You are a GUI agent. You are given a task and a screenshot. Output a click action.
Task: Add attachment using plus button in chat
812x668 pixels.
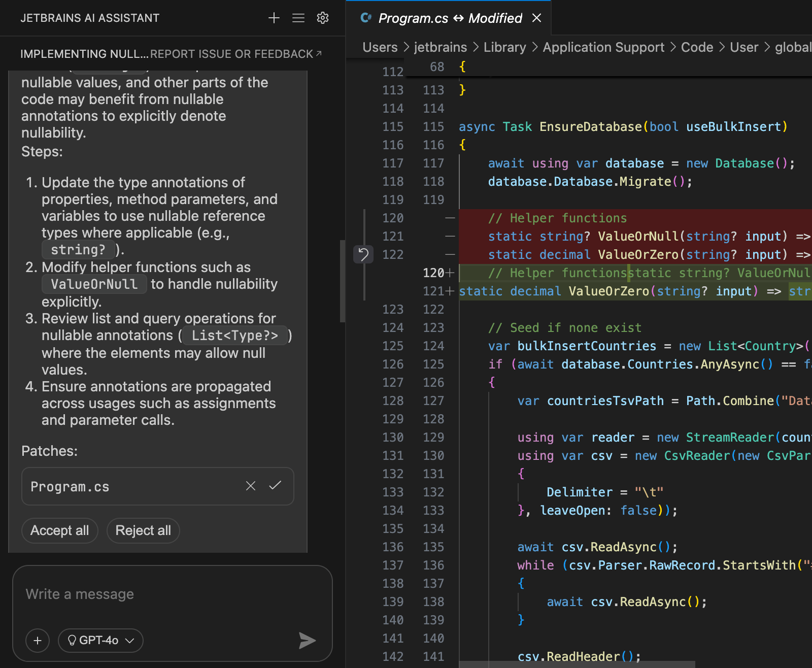[38, 641]
